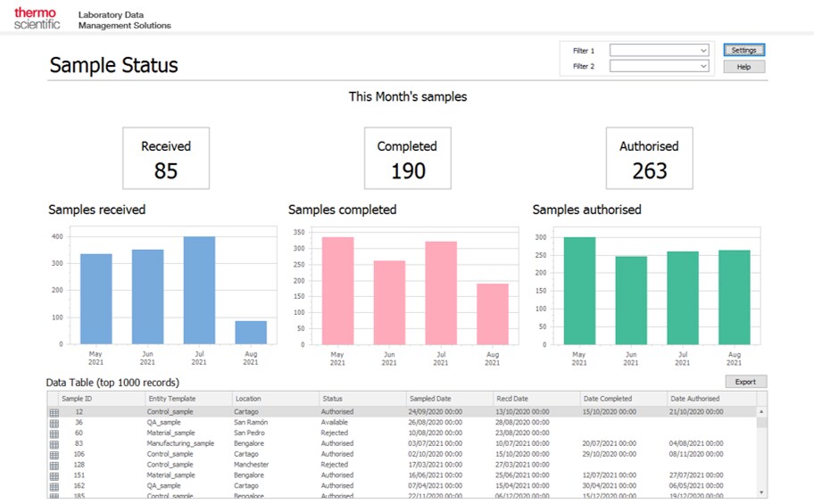The height and width of the screenshot is (504, 814).
Task: Click the row icon for sample 12
Action: click(54, 412)
